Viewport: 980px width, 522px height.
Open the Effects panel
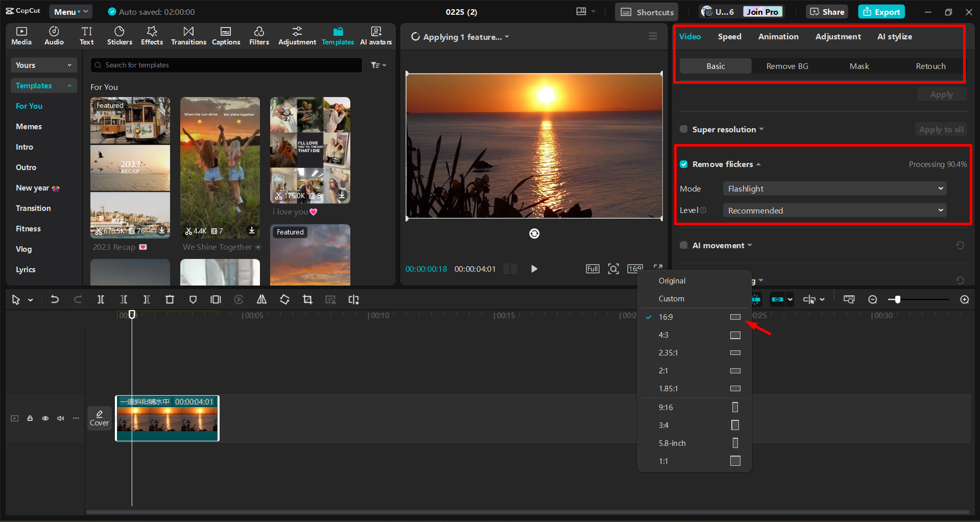tap(152, 36)
